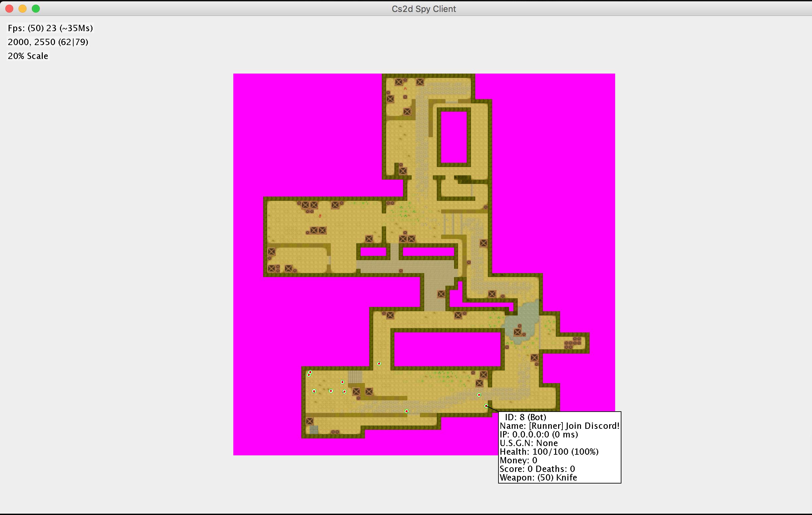Click player marker northwest of the tooltip's marker
This screenshot has height=515, width=812.
[x=479, y=395]
